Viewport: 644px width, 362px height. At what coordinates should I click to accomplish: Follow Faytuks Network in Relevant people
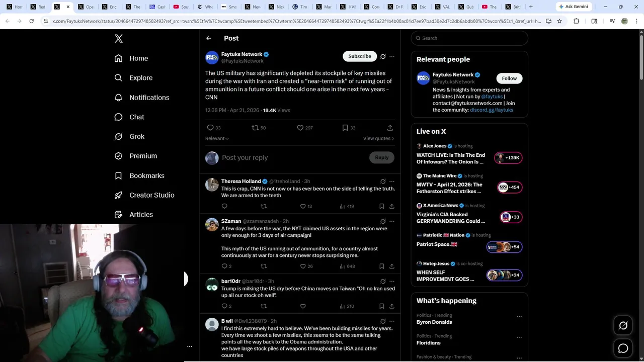[x=509, y=78]
